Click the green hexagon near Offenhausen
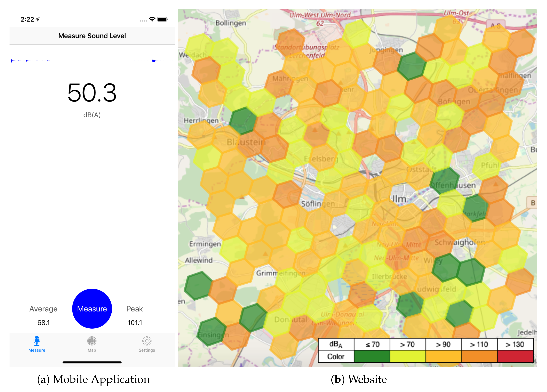This screenshot has width=547, height=392. 444,180
